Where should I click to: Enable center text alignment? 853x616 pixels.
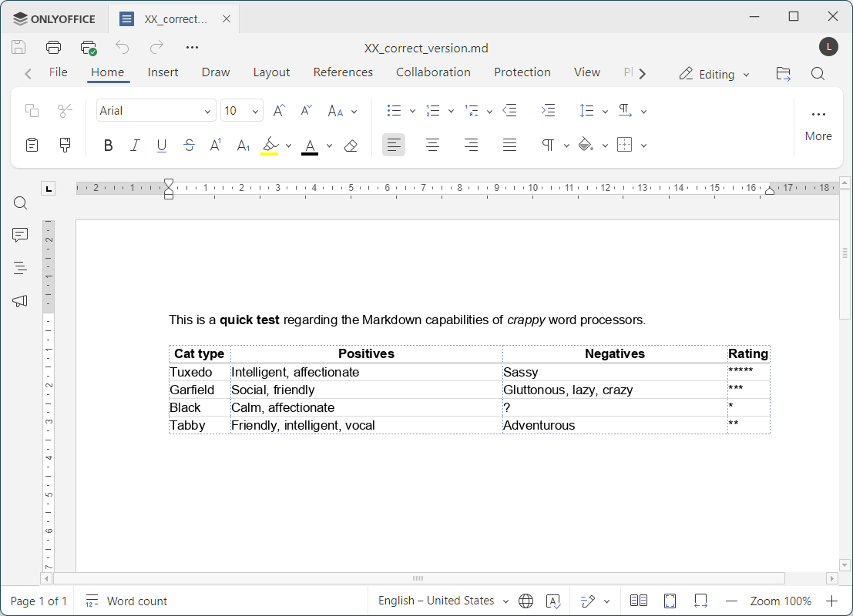coord(432,145)
